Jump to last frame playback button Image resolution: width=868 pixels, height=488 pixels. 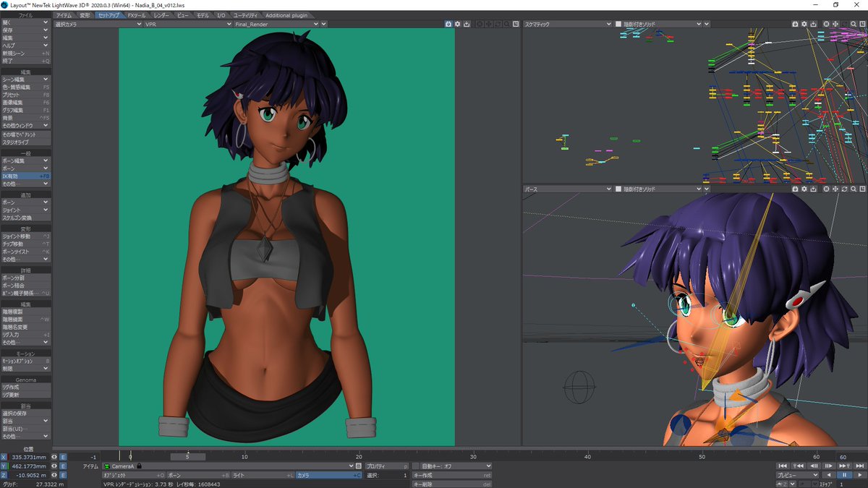860,466
